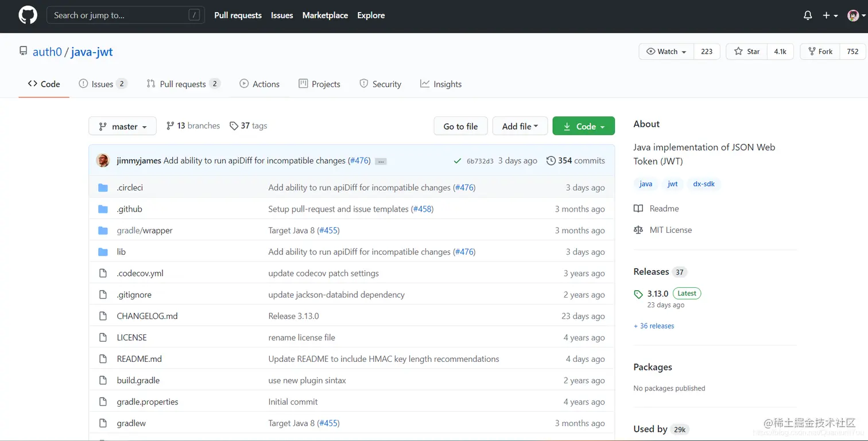
Task: Click the README.md file icon
Action: (x=103, y=359)
